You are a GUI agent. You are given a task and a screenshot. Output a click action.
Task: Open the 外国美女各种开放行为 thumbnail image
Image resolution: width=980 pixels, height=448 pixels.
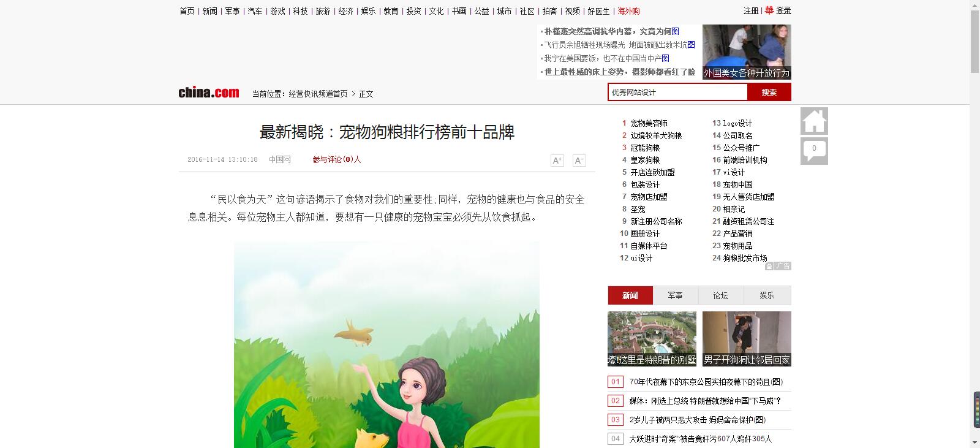click(747, 51)
